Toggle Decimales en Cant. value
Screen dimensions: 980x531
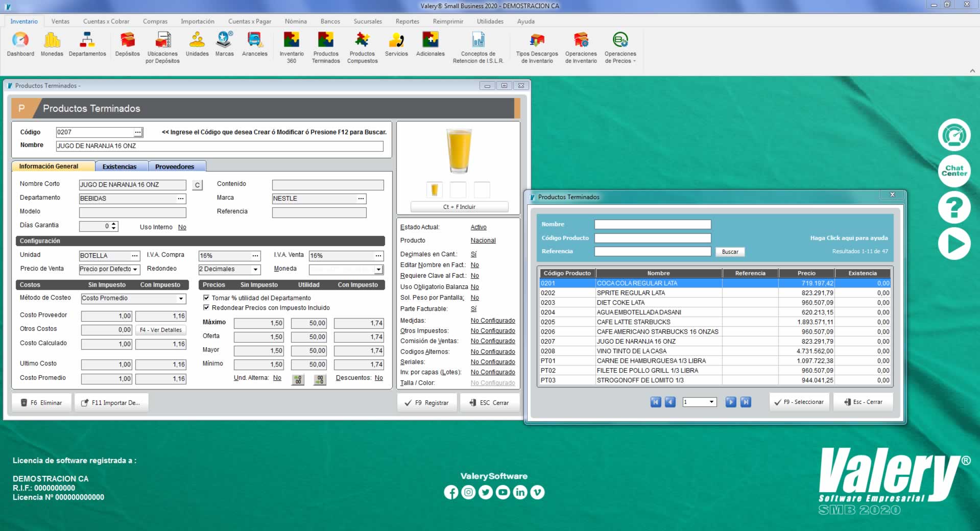coord(473,254)
